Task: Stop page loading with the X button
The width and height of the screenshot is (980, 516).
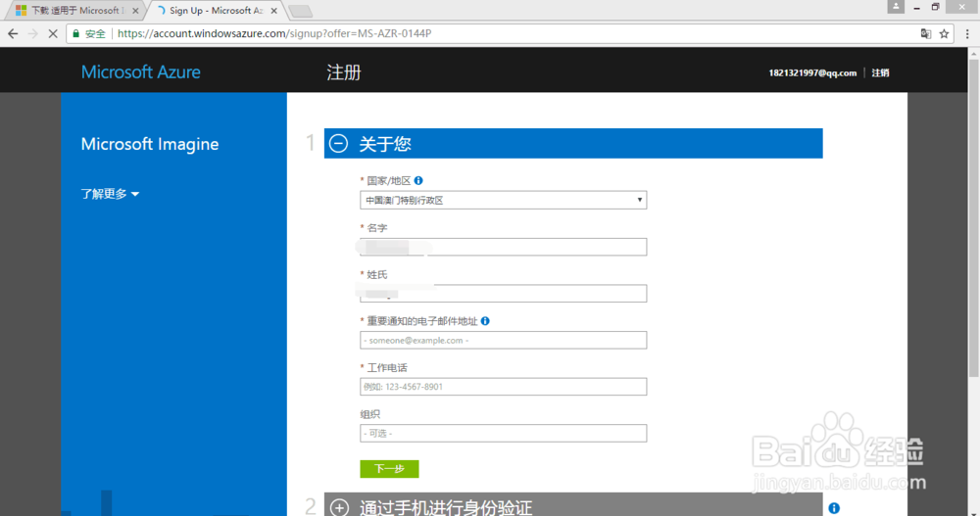Action: [x=53, y=33]
